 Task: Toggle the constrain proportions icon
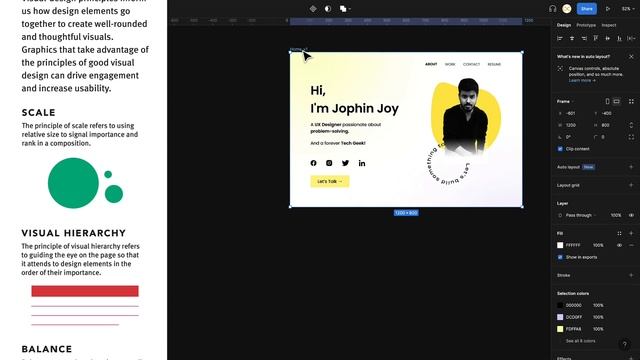[631, 125]
